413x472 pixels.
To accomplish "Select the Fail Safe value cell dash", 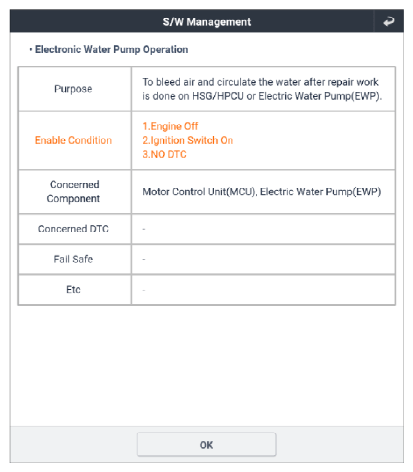I will tap(144, 259).
